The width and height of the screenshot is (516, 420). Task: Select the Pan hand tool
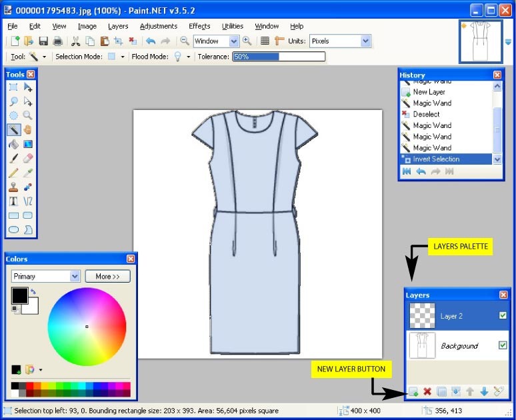28,130
